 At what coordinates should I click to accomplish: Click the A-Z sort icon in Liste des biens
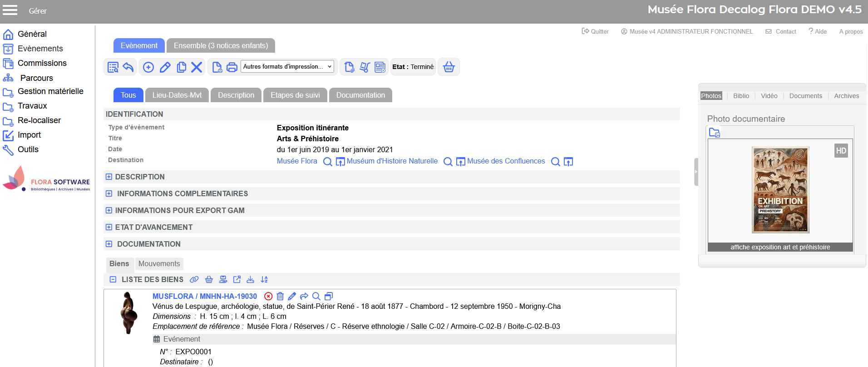pyautogui.click(x=264, y=279)
